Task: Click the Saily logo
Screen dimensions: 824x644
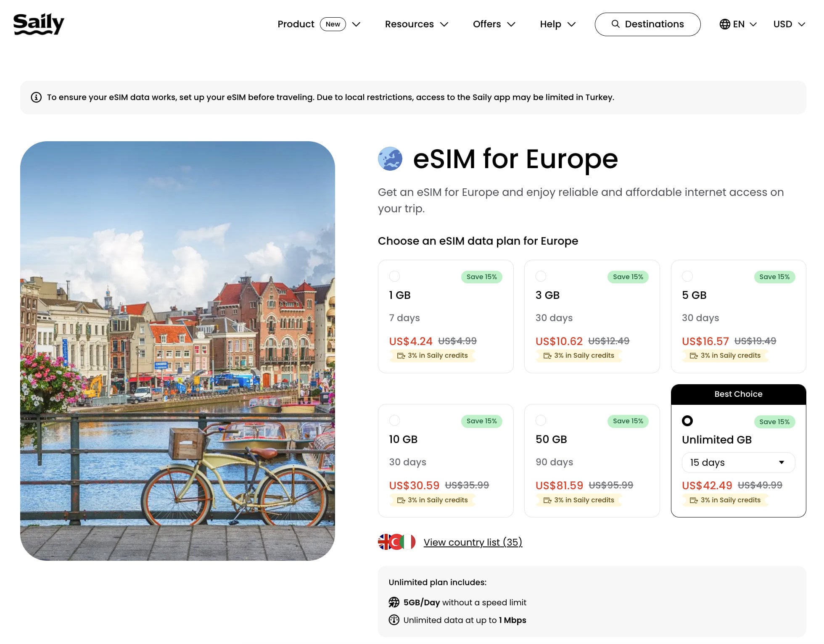Action: tap(39, 24)
